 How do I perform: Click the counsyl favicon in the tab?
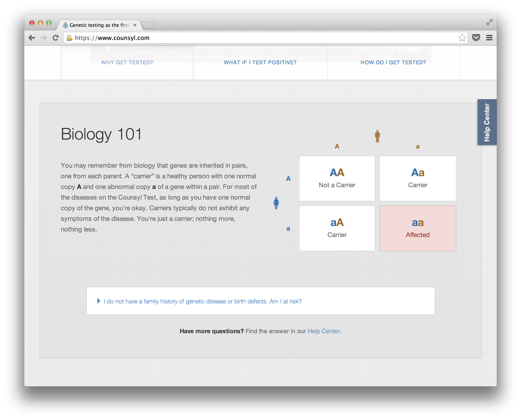(x=65, y=25)
